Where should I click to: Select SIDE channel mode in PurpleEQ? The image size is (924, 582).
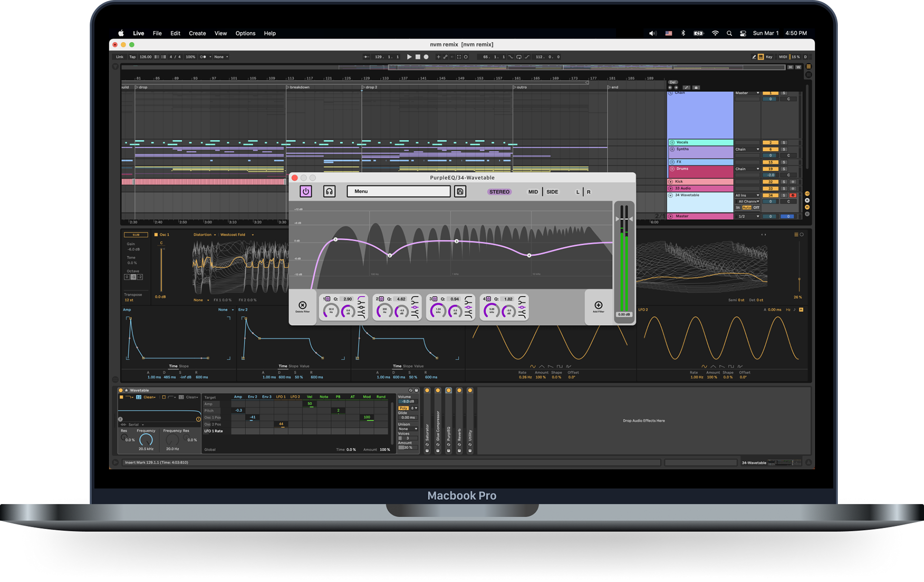pyautogui.click(x=552, y=192)
